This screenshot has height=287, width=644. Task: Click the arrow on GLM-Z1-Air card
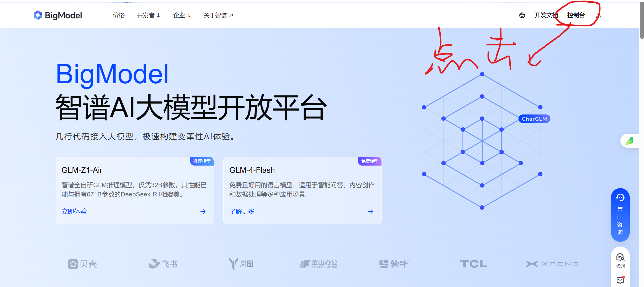[x=203, y=211]
